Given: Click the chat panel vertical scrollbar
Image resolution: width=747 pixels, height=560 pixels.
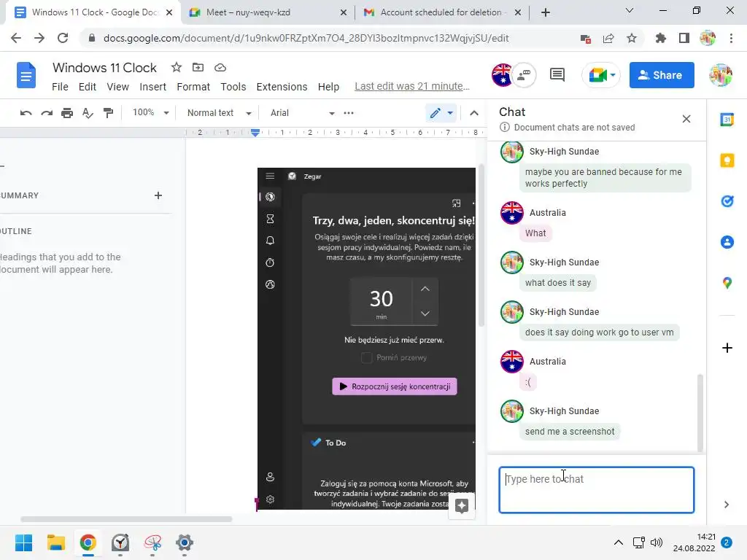Looking at the screenshot, I should coord(700,413).
